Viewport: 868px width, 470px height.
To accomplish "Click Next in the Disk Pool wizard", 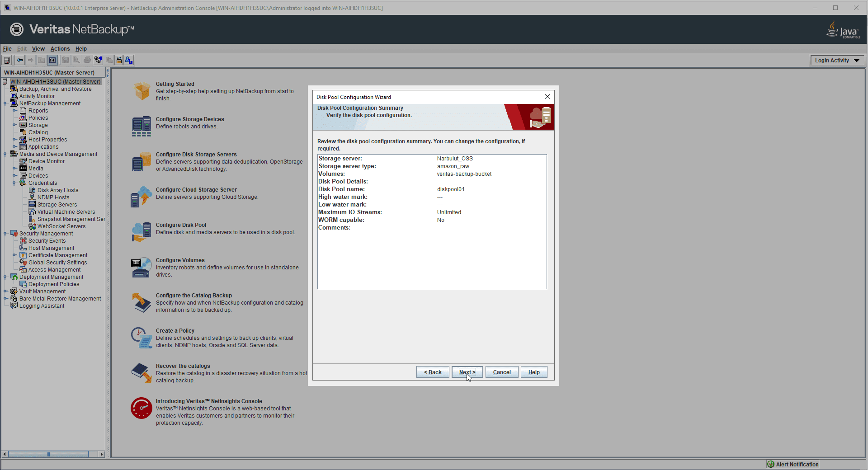I will coord(467,372).
